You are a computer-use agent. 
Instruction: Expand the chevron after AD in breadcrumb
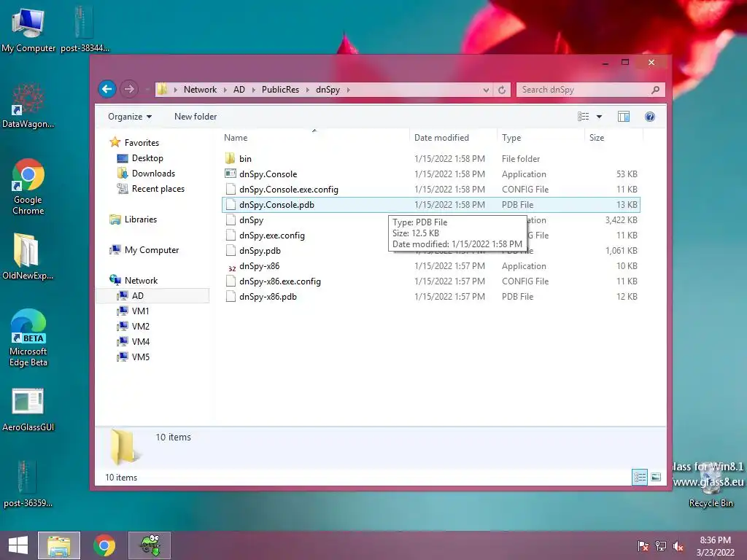(x=253, y=90)
